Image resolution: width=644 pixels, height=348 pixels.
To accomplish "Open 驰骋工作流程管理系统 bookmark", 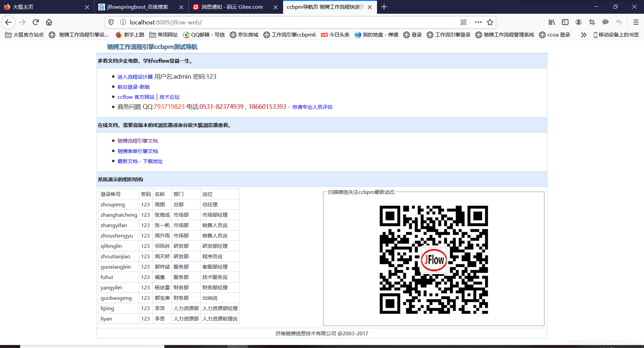I will 505,35.
